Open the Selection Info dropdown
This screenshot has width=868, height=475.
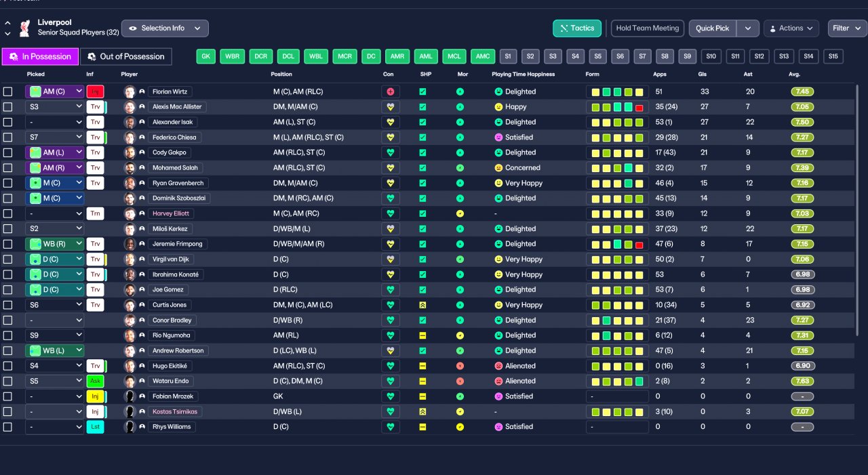click(165, 28)
